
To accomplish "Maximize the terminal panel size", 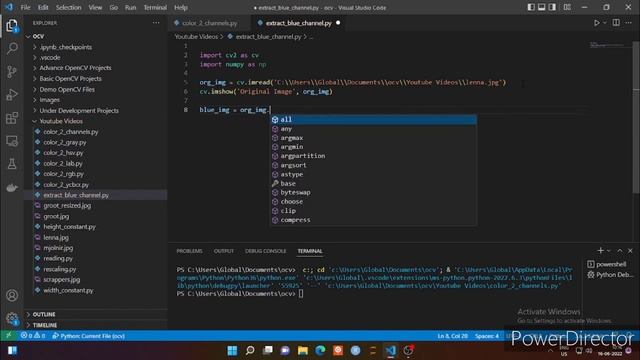I will (x=620, y=251).
